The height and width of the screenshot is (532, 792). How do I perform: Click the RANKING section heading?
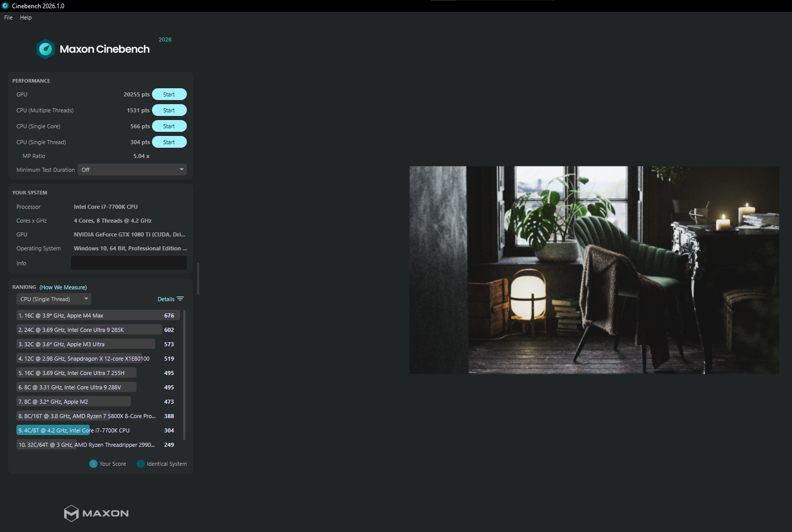click(24, 287)
